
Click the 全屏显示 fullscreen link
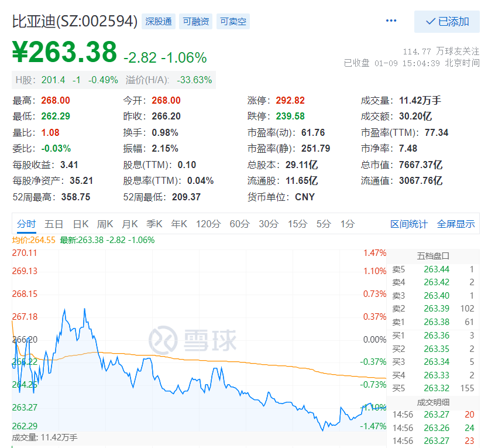click(456, 224)
